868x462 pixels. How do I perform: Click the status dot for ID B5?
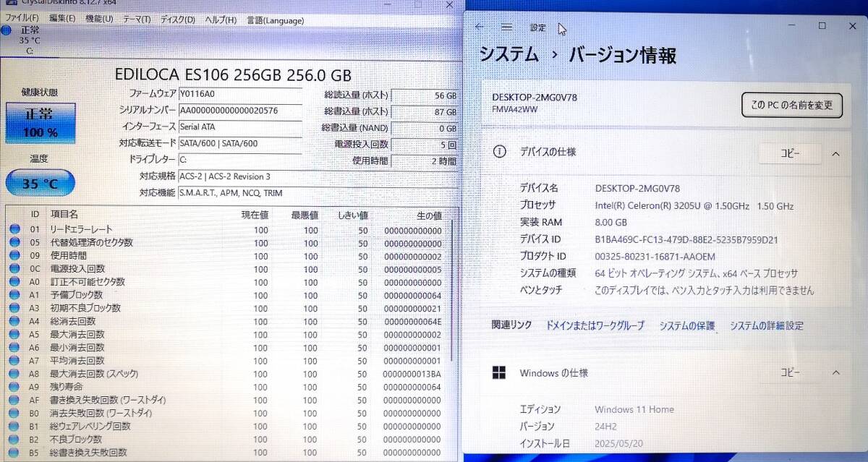[15, 453]
